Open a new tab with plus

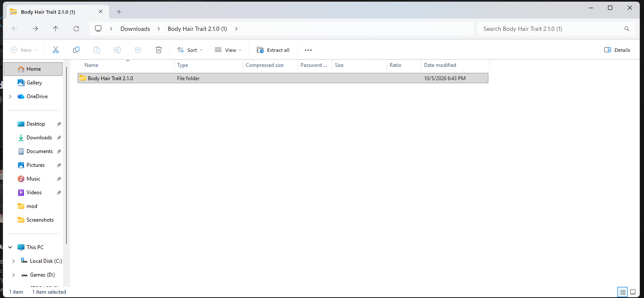pos(119,12)
